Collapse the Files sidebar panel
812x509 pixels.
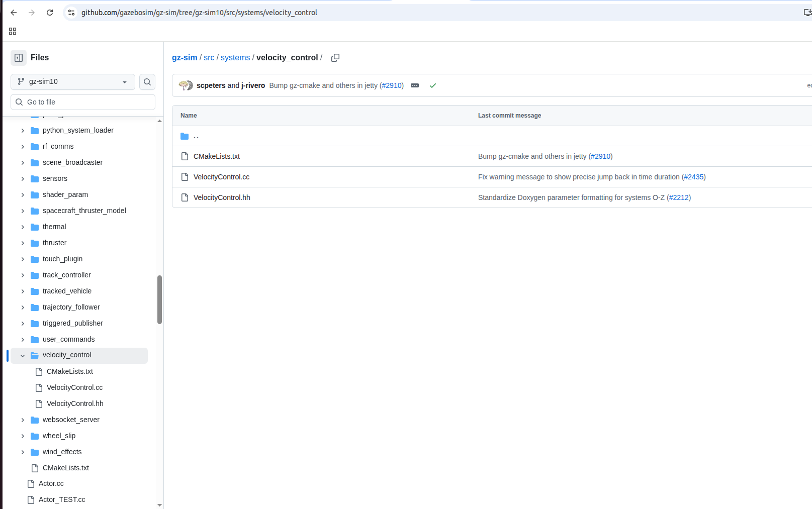(19, 57)
